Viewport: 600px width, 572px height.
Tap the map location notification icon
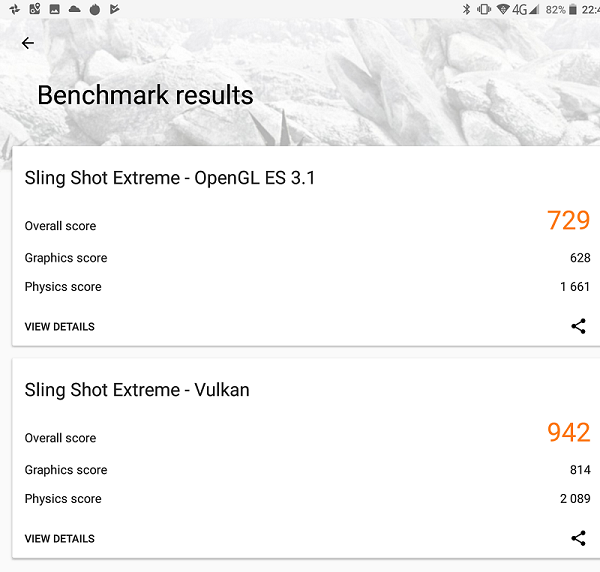coord(34,9)
